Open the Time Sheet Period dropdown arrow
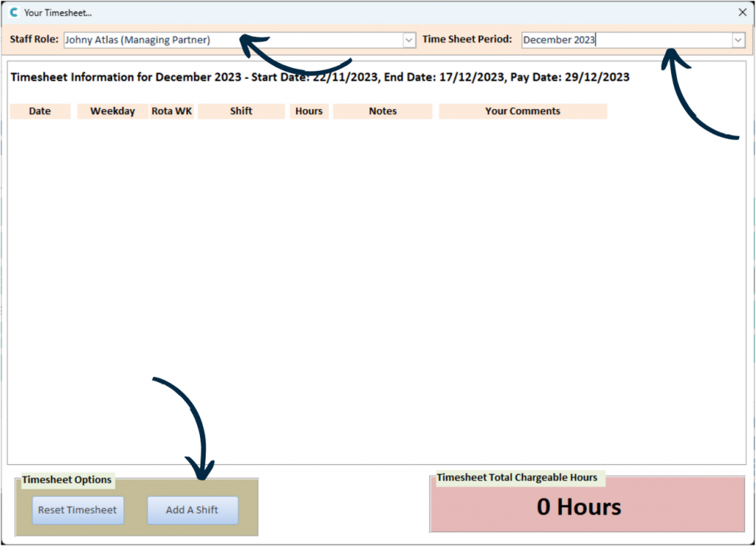 coord(738,40)
